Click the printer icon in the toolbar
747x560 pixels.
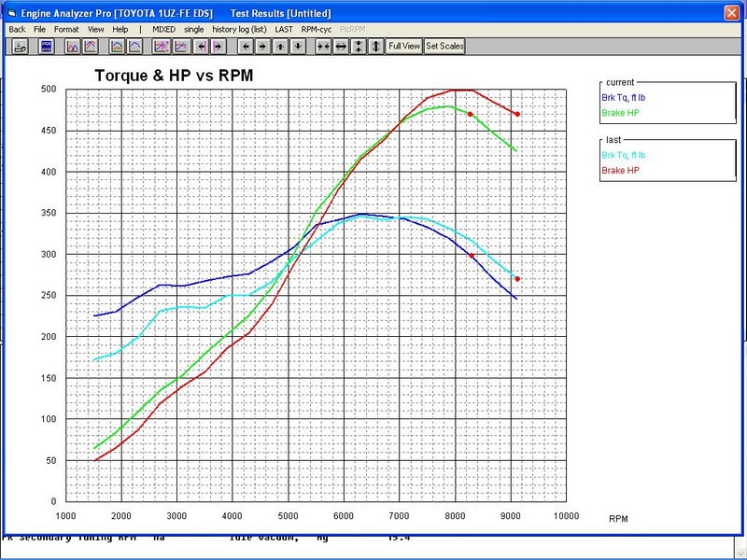20,46
